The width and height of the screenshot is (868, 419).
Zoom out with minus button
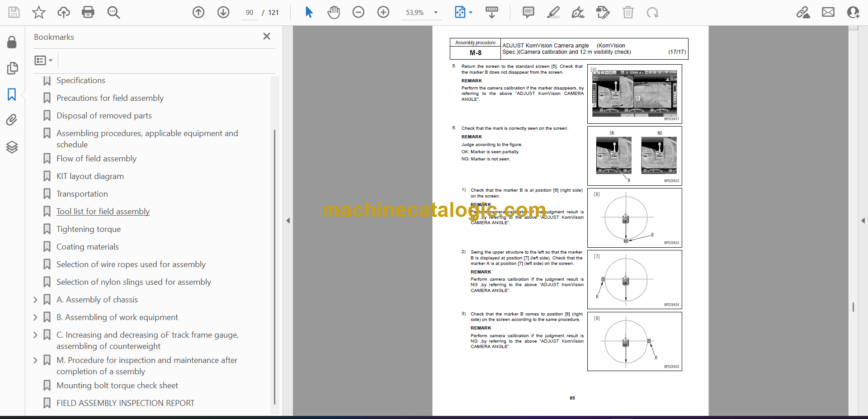pos(359,12)
